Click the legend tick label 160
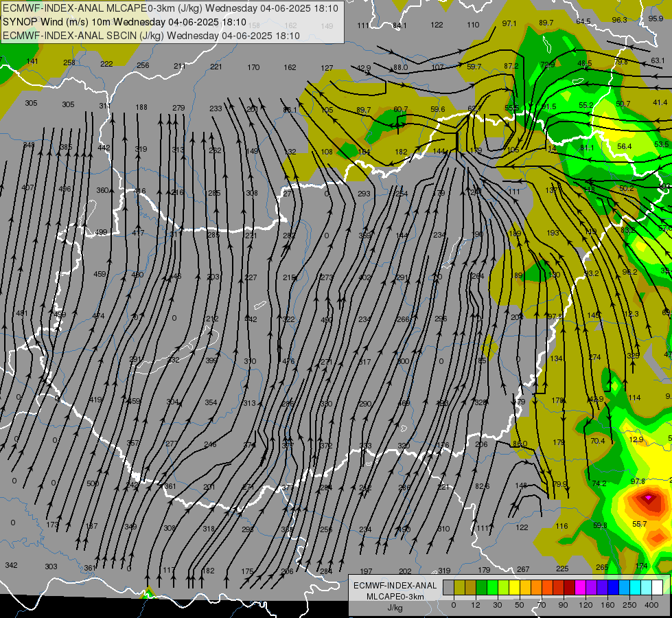Image resolution: width=672 pixels, height=618 pixels. [607, 605]
